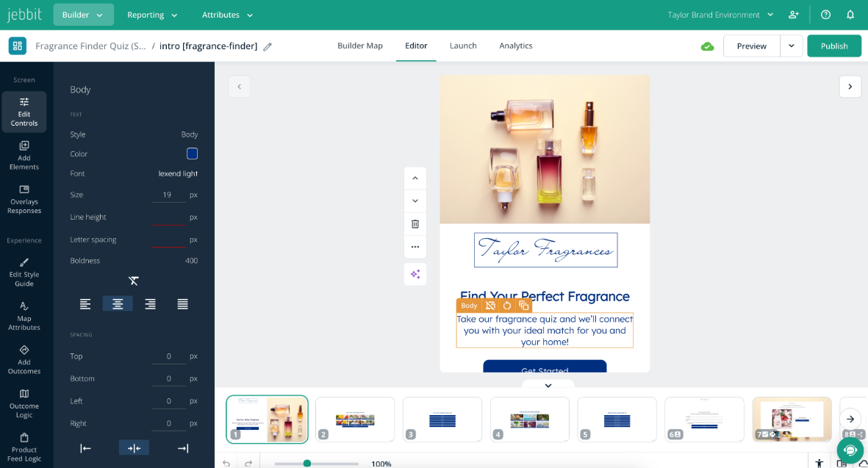The height and width of the screenshot is (468, 868).
Task: Position element centered horizontally
Action: pos(134,448)
